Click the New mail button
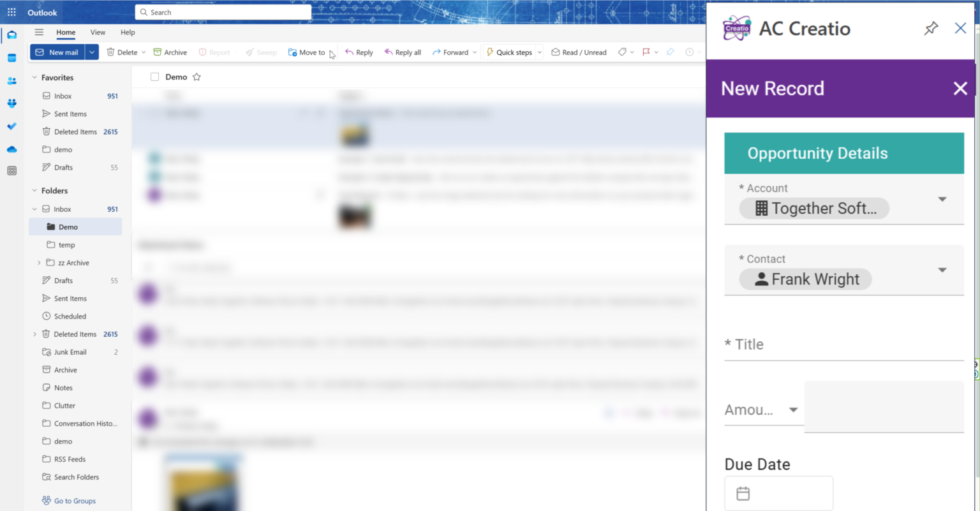The image size is (980, 511). [x=58, y=52]
